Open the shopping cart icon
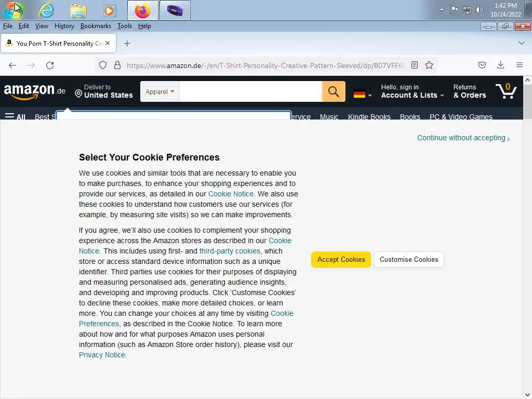 click(x=506, y=91)
